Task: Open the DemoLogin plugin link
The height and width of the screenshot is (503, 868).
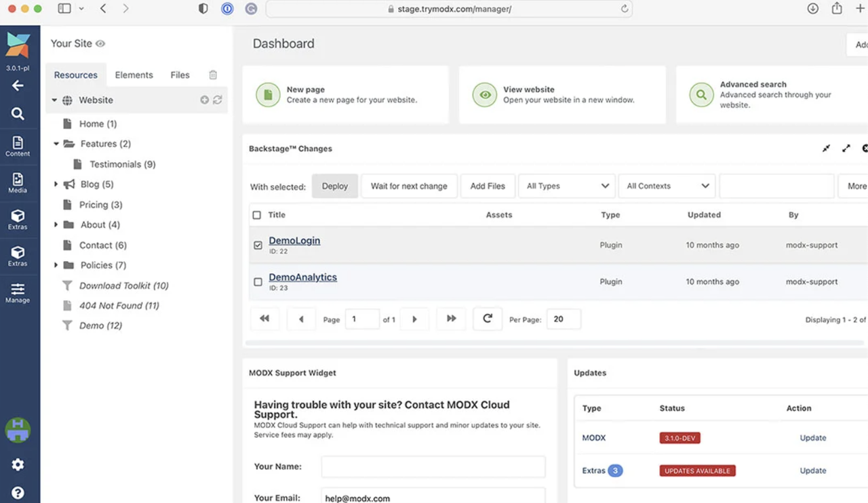Action: tap(294, 241)
